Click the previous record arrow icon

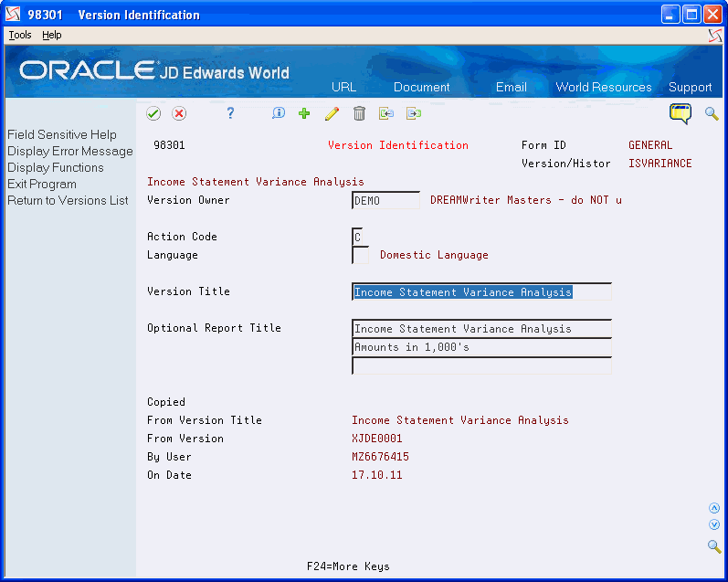[385, 113]
